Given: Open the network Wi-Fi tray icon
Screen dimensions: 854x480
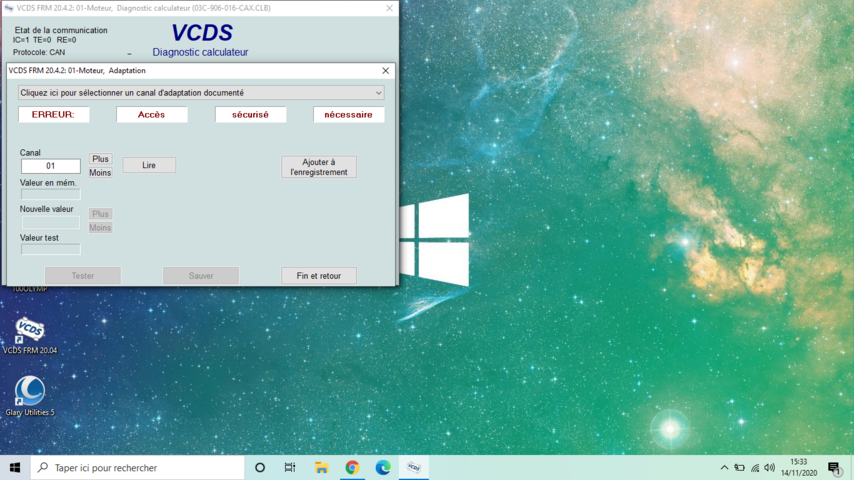Looking at the screenshot, I should pos(755,467).
